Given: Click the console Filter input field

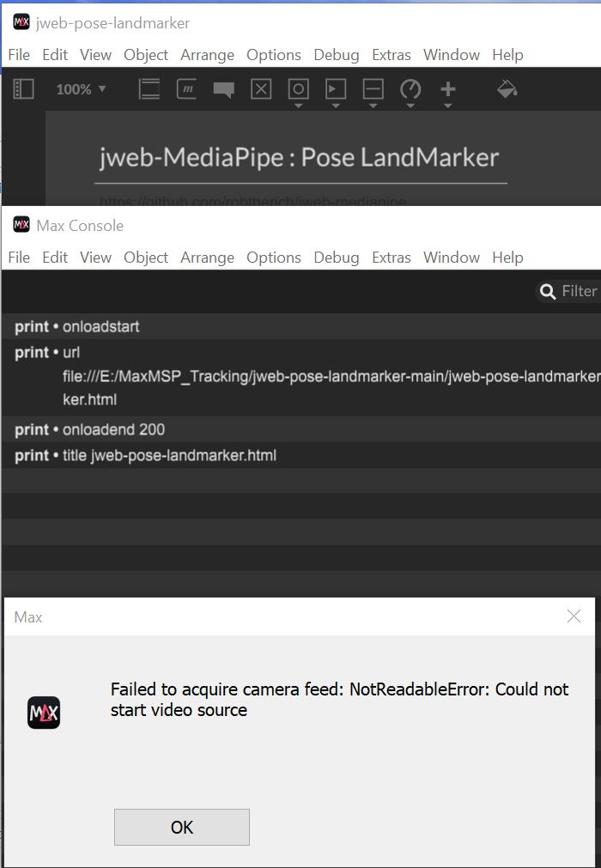Looking at the screenshot, I should coord(579,291).
